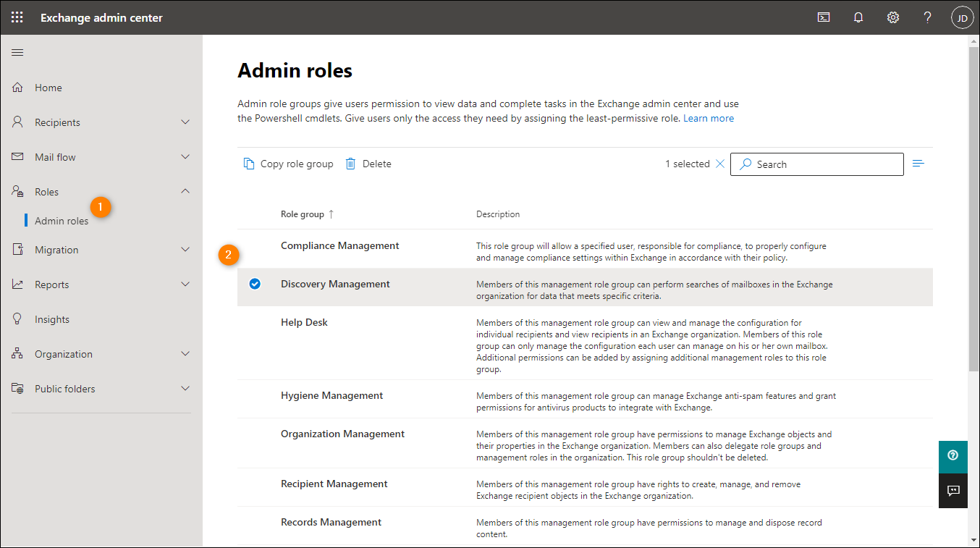980x548 pixels.
Task: Select Reports navigation item
Action: point(52,284)
